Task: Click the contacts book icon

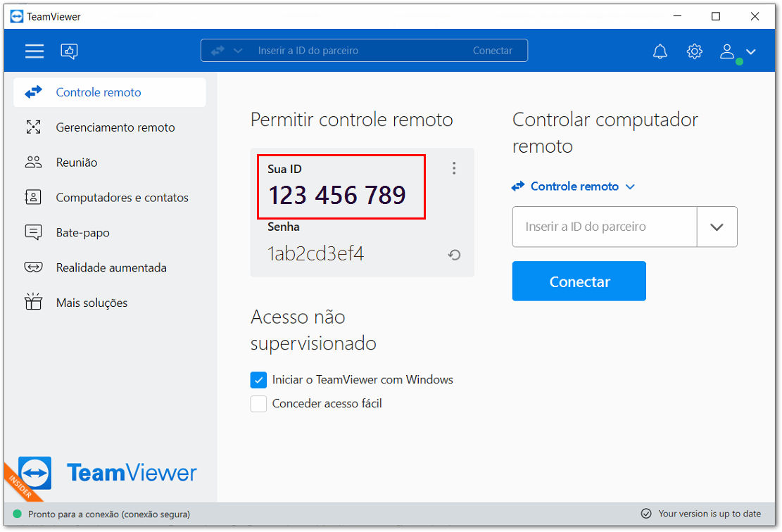Action: point(33,198)
